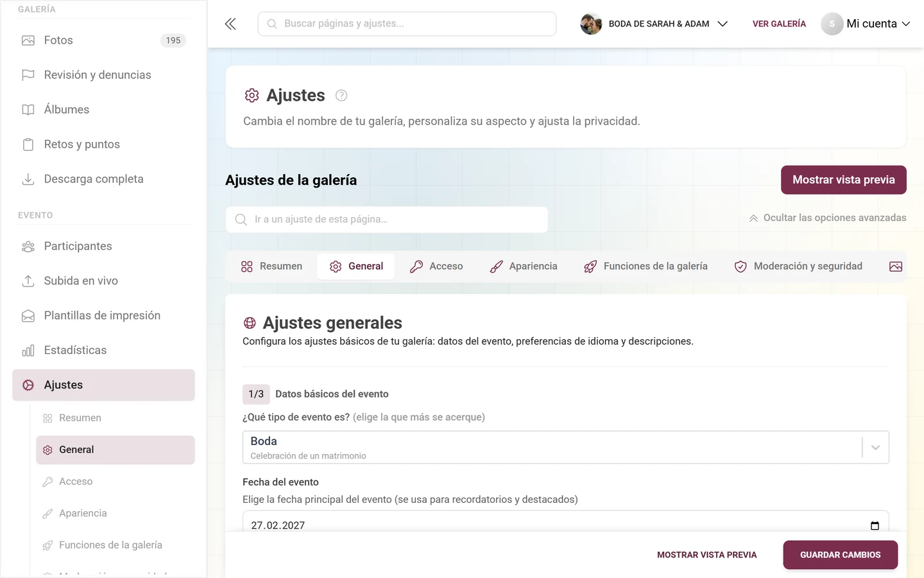Switch to the Apariencia tab

pyautogui.click(x=523, y=267)
